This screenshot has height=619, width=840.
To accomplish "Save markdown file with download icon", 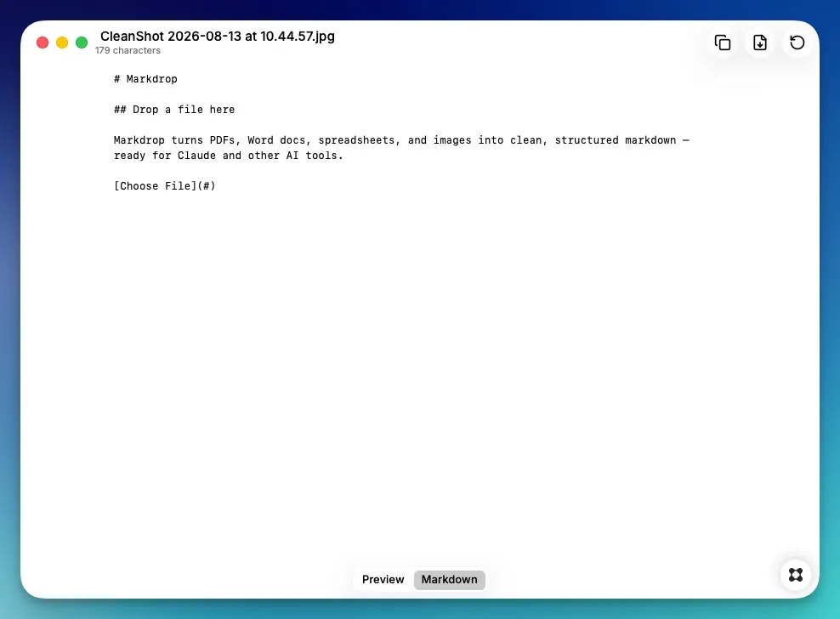I will pos(759,43).
